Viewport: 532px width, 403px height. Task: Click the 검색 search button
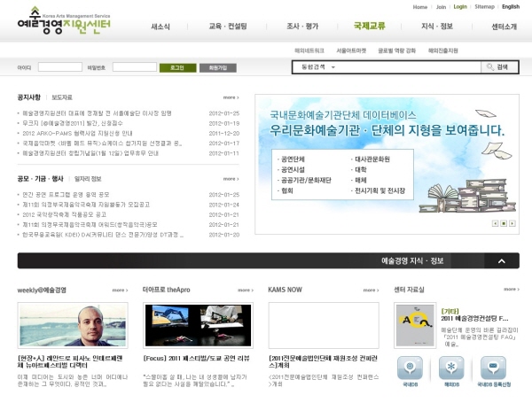coord(499,67)
